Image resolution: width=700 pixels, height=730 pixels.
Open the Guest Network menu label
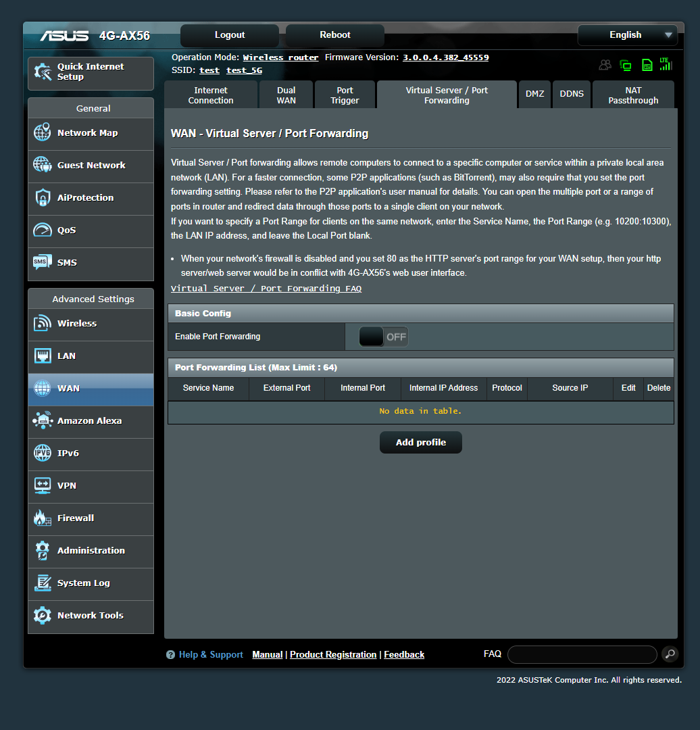click(x=91, y=165)
